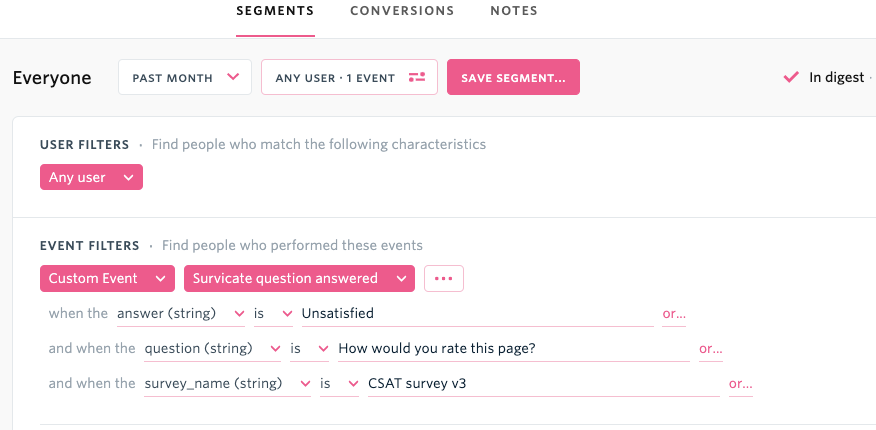Add an or condition to the question filter
This screenshot has height=430, width=876.
[x=711, y=348]
